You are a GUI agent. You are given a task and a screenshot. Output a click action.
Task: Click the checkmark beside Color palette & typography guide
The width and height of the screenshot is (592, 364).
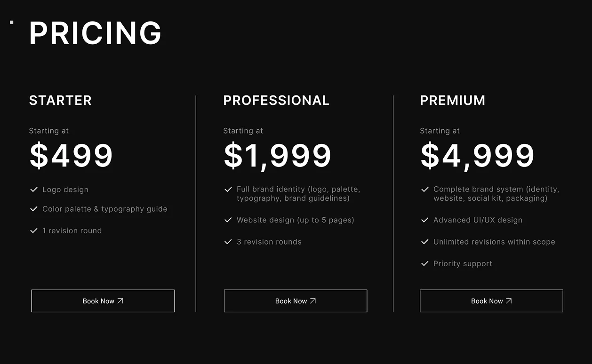pos(34,209)
